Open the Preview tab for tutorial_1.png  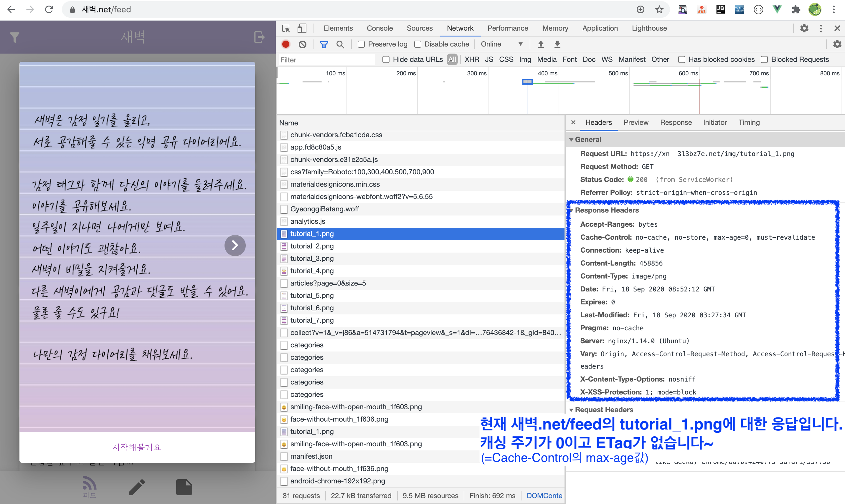(636, 122)
